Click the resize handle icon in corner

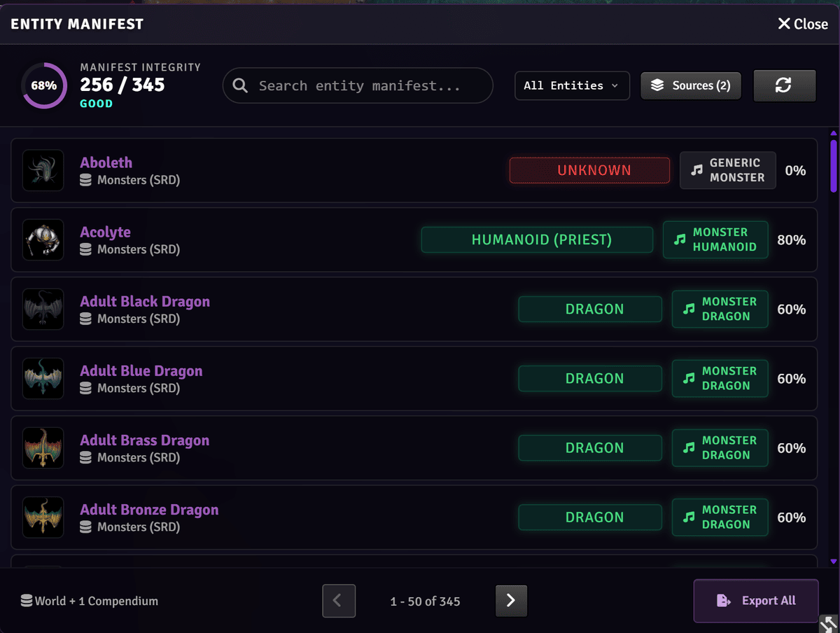coord(829,623)
